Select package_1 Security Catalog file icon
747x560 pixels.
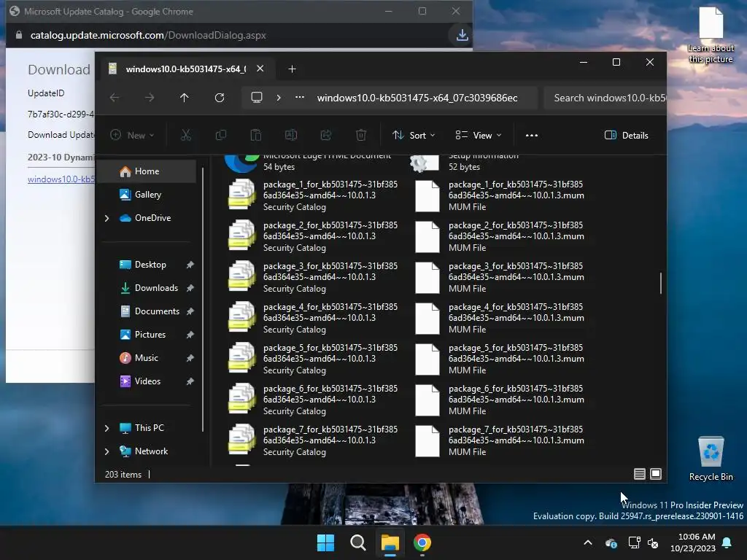click(x=242, y=194)
